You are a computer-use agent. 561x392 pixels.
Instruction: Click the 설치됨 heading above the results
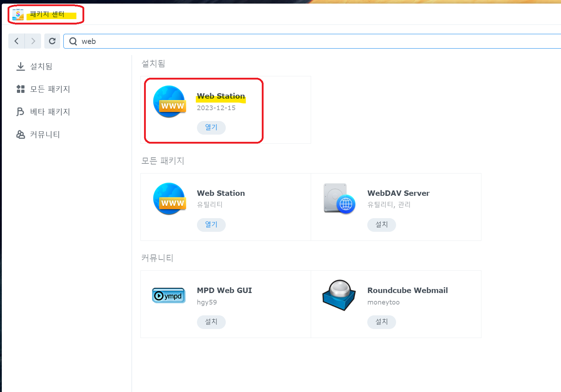click(153, 63)
